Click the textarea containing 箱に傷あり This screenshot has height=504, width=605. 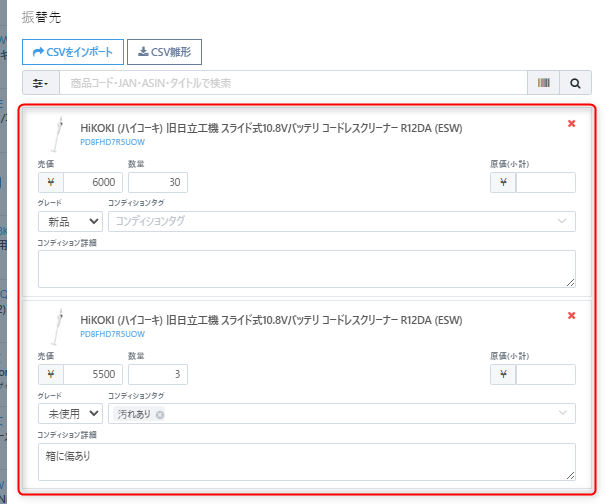click(307, 462)
